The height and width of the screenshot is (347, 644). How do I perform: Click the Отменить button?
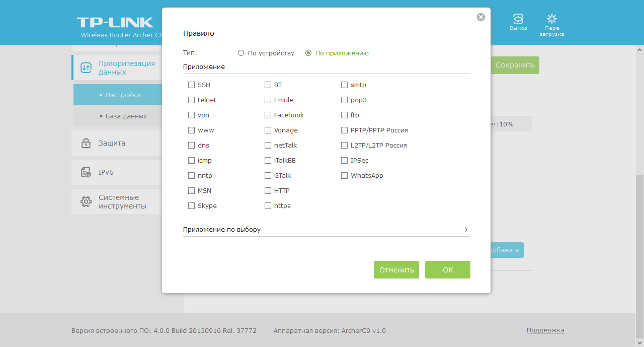[x=396, y=269]
